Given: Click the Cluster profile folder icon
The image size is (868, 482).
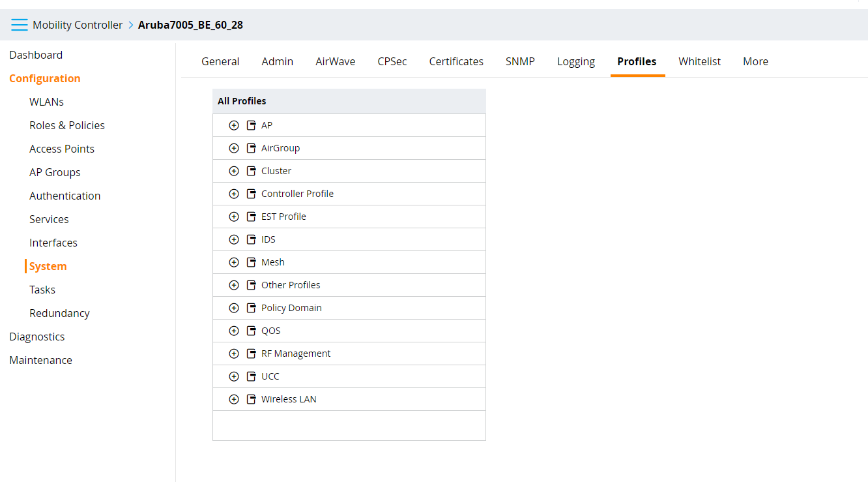Looking at the screenshot, I should (252, 171).
